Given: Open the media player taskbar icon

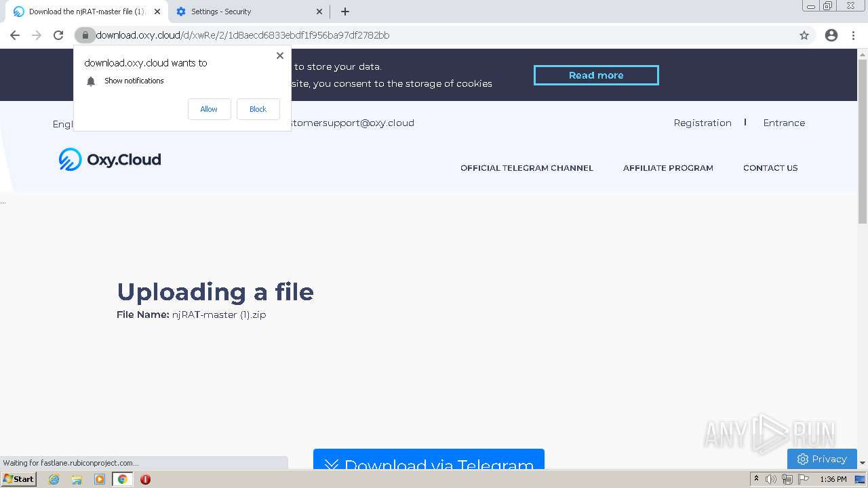Looking at the screenshot, I should pyautogui.click(x=100, y=479).
